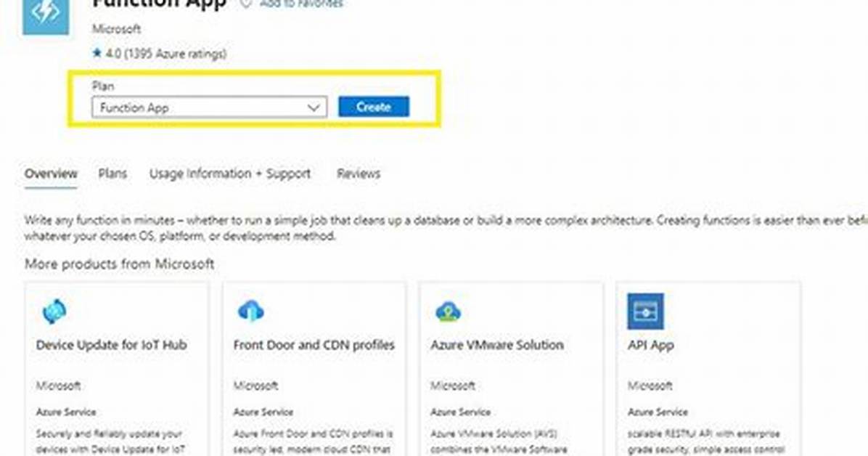Click Azure Service label in Front Door card
Image resolution: width=868 pixels, height=456 pixels.
coord(263,412)
